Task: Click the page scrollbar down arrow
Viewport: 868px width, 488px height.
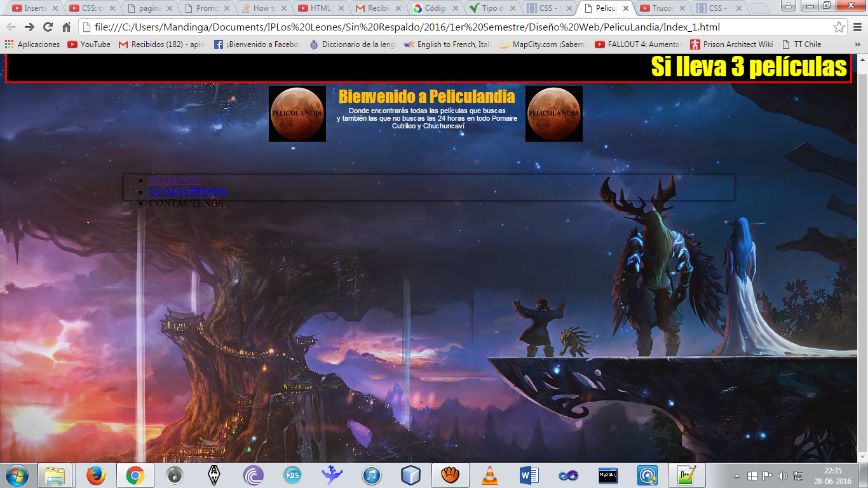Action: pyautogui.click(x=862, y=457)
